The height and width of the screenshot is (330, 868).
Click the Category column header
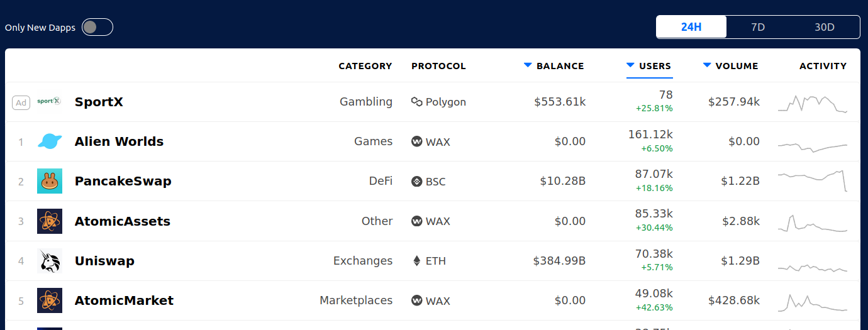click(x=365, y=66)
